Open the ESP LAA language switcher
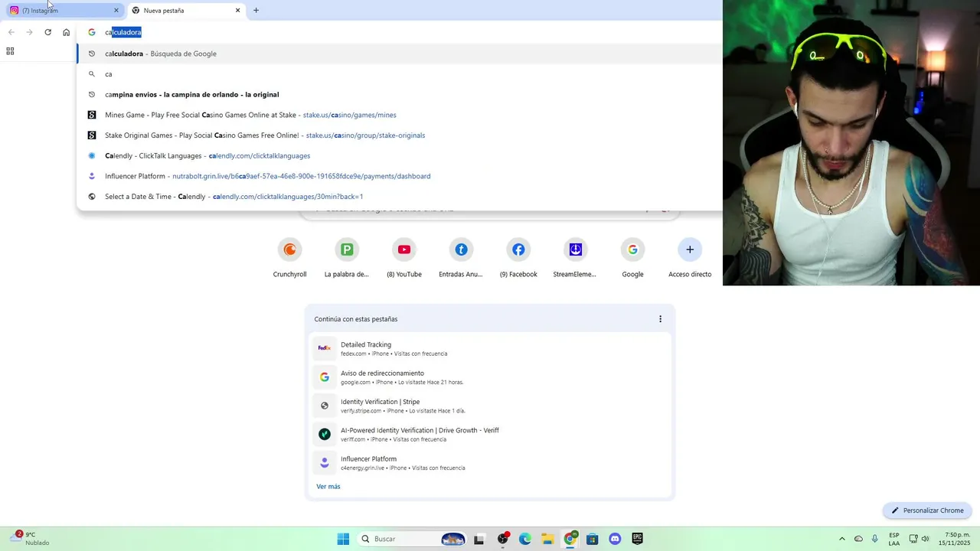Screen dimensions: 980x551 coord(894,539)
